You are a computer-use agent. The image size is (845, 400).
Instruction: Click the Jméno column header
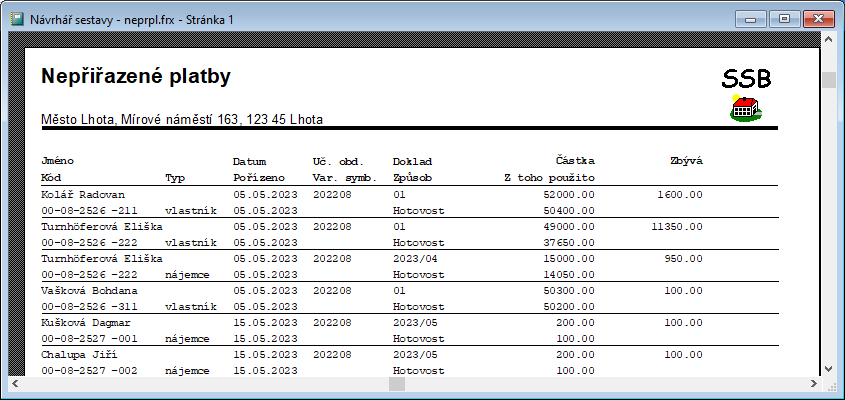57,160
